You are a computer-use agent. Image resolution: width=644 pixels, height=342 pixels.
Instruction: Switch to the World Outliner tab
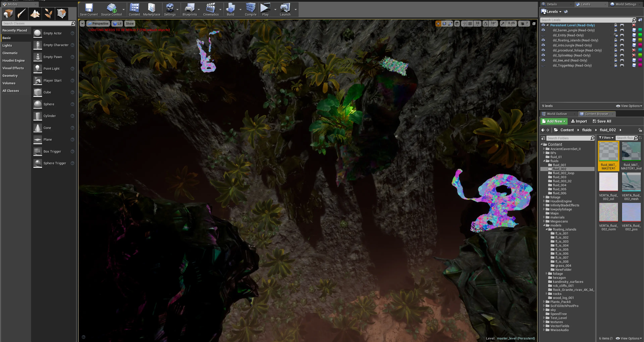(557, 114)
